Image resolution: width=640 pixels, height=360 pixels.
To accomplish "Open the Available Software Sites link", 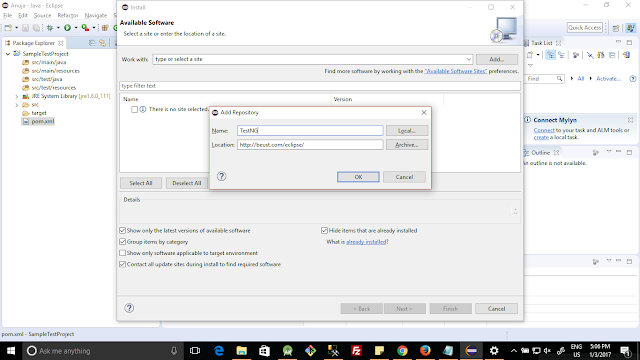I will tap(456, 71).
